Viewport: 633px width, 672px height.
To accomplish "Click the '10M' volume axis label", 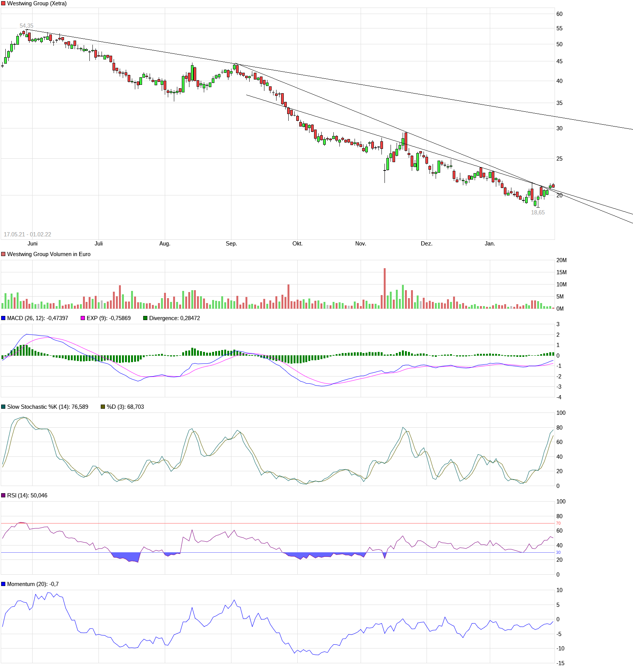I will [x=561, y=284].
